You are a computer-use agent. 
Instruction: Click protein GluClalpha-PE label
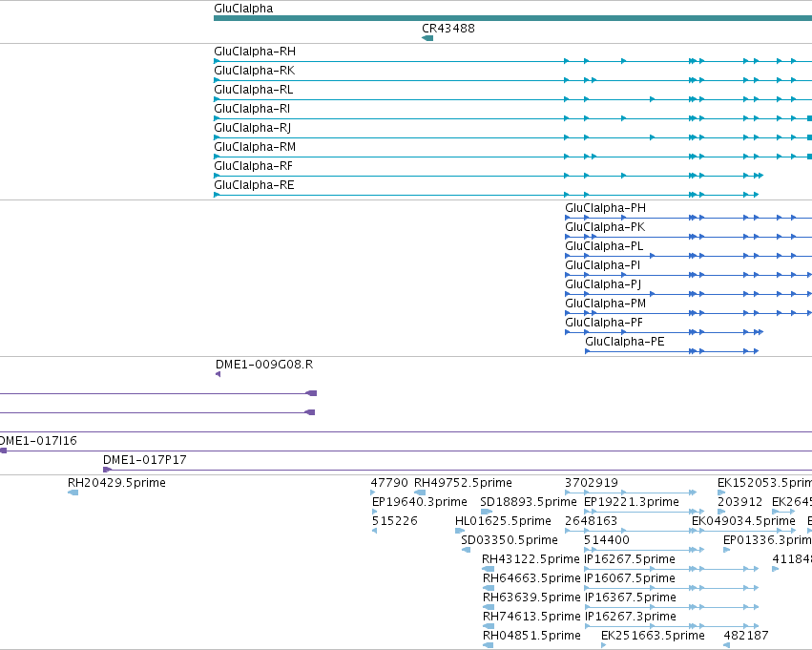625,343
